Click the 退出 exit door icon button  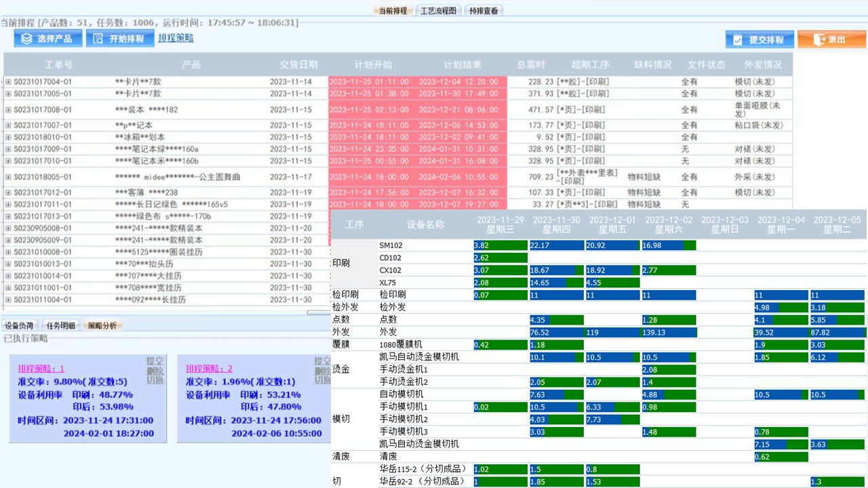831,39
